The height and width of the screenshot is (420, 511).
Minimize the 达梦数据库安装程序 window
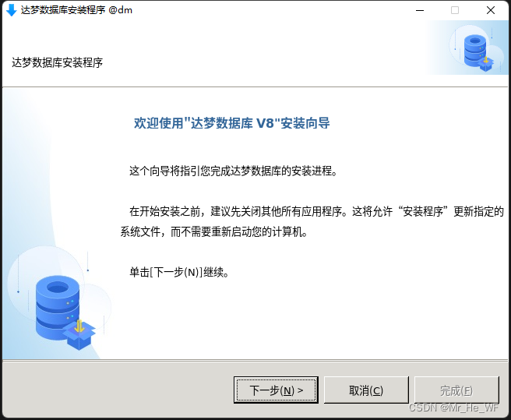pyautogui.click(x=420, y=10)
